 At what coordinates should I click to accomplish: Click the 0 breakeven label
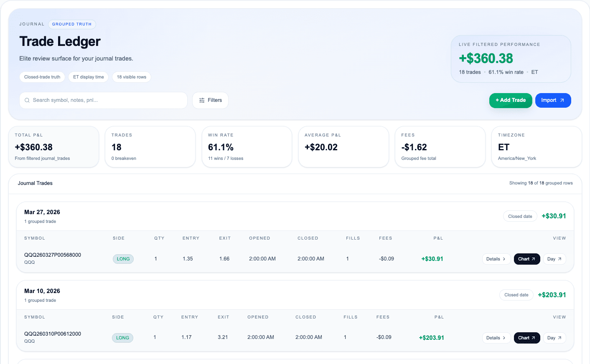pyautogui.click(x=124, y=159)
